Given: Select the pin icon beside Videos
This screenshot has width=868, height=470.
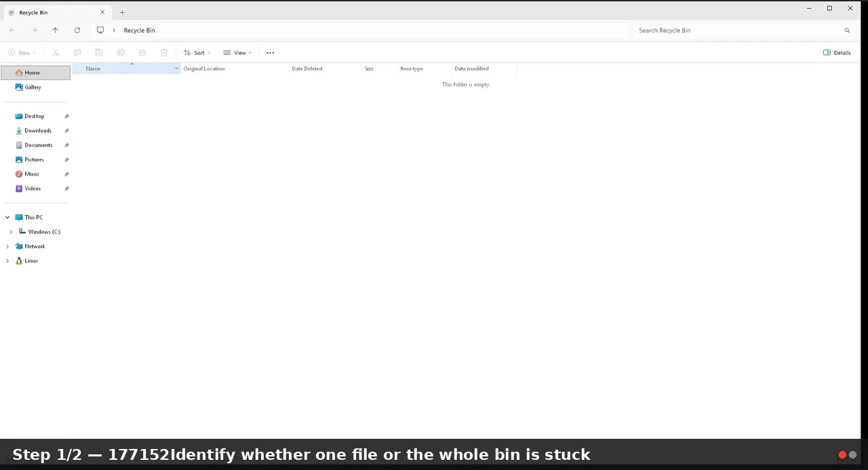Looking at the screenshot, I should click(66, 189).
